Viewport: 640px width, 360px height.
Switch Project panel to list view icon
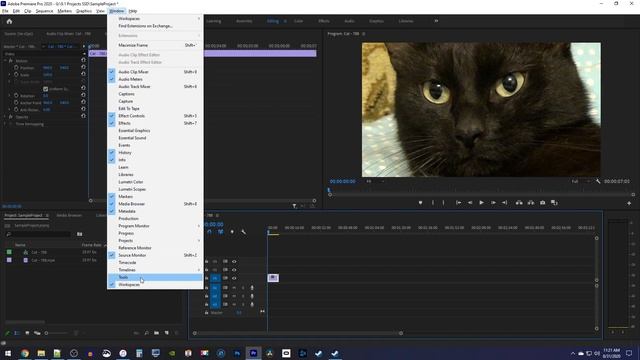coord(17,333)
